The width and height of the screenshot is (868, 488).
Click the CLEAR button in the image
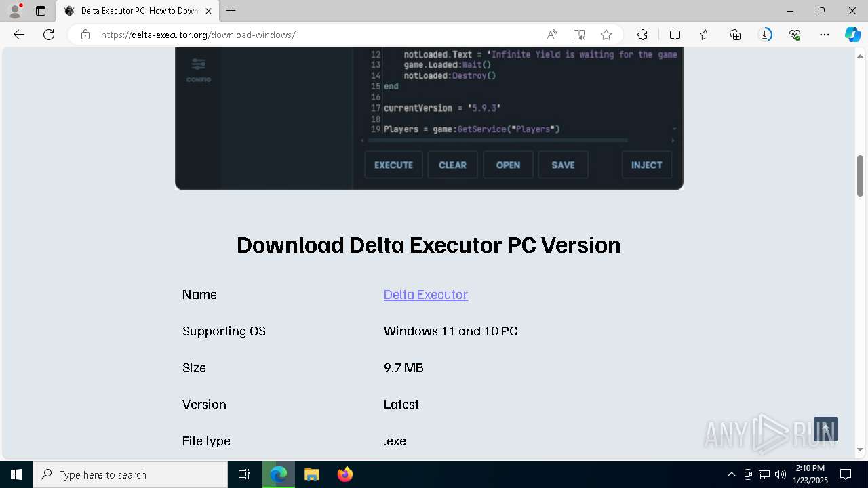pos(452,165)
